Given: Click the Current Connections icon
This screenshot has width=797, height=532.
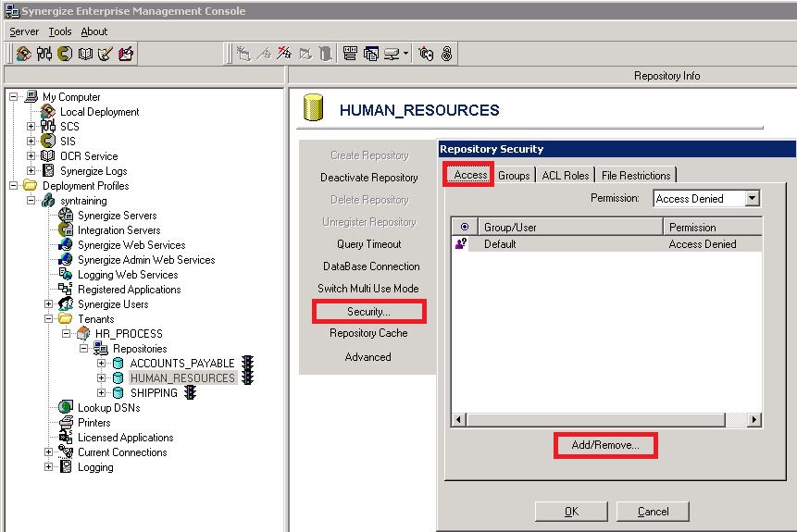Looking at the screenshot, I should pyautogui.click(x=66, y=452).
